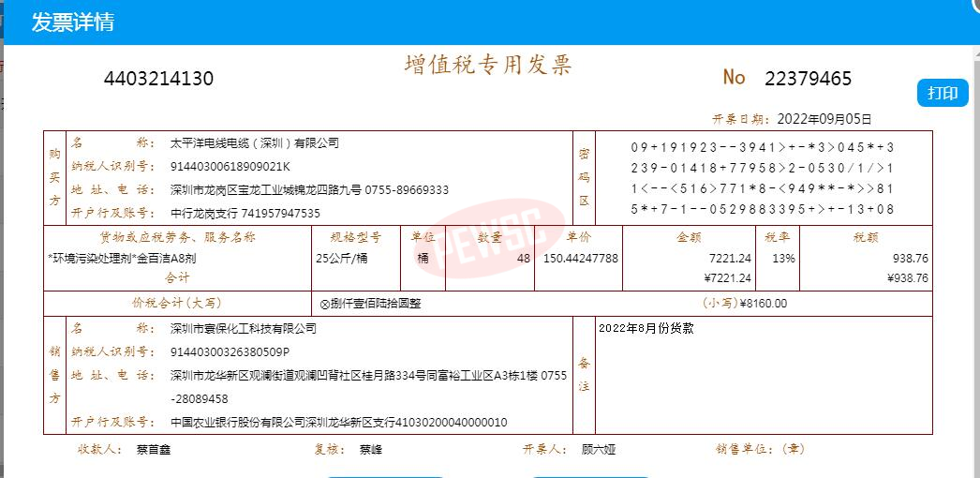The width and height of the screenshot is (980, 478).
Task: Click cipher line starting 1<--<516>
Action: (763, 188)
